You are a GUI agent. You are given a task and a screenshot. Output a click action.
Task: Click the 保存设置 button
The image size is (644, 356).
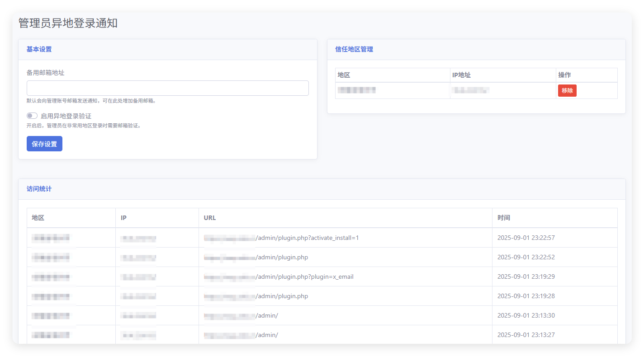[44, 144]
